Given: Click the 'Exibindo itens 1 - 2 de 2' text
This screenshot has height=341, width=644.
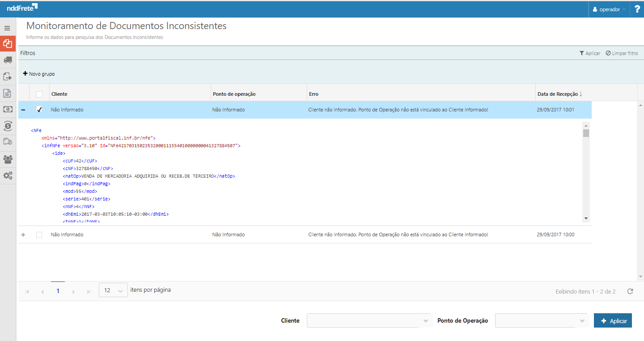Looking at the screenshot, I should [x=585, y=291].
